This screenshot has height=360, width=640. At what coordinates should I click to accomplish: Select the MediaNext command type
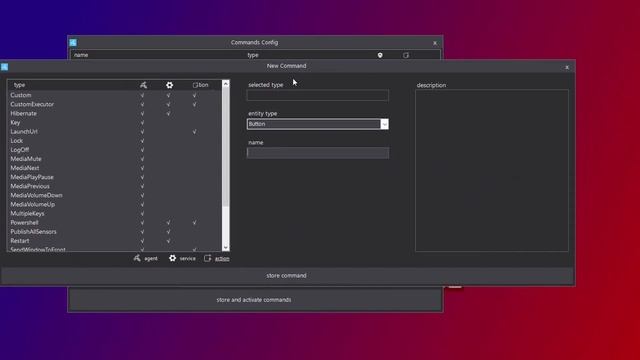coord(115,168)
